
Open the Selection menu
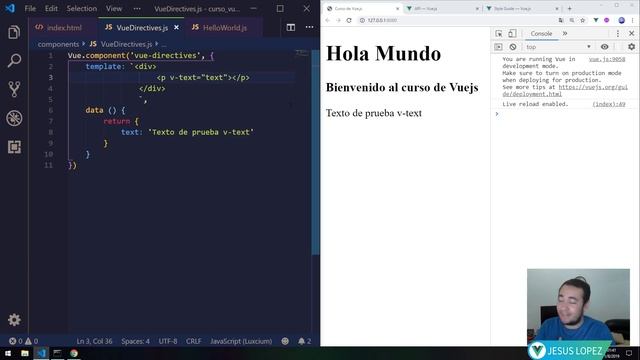pyautogui.click(x=82, y=8)
